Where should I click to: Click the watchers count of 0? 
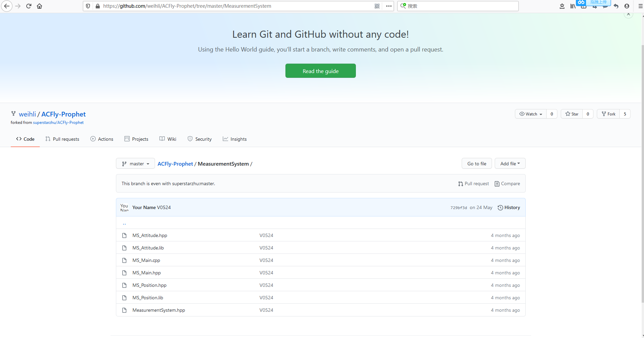point(552,114)
